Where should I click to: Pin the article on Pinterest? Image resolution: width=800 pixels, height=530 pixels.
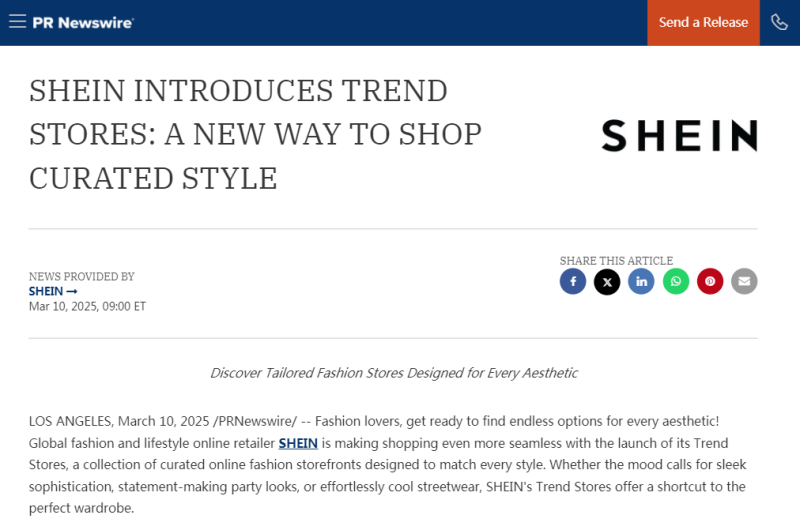(710, 282)
